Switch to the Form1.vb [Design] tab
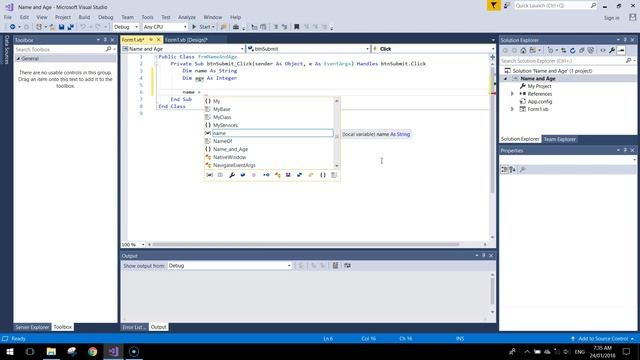Screen dimensions: 640x360 click(x=187, y=40)
